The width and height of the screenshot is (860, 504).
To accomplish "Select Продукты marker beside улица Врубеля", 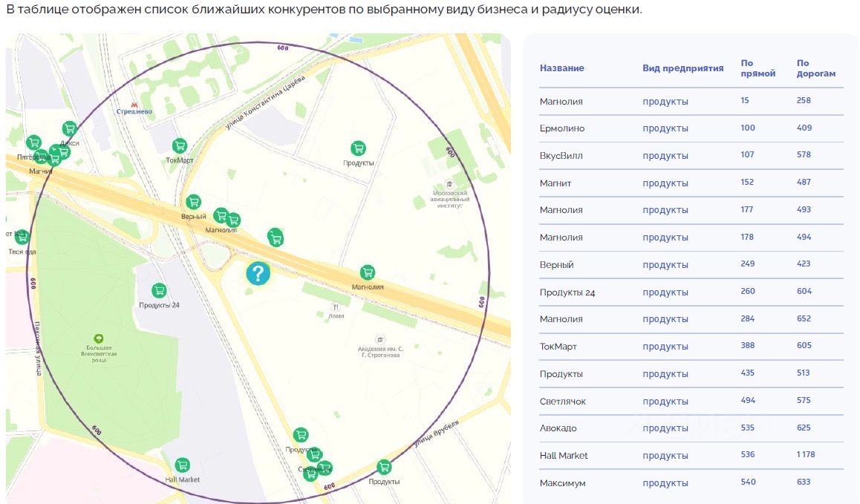I will tap(384, 467).
